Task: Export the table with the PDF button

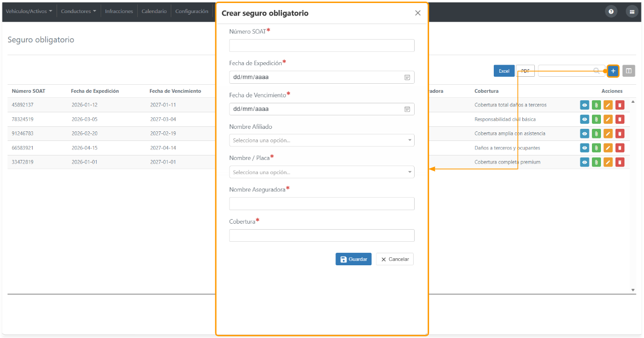Action: (x=525, y=71)
